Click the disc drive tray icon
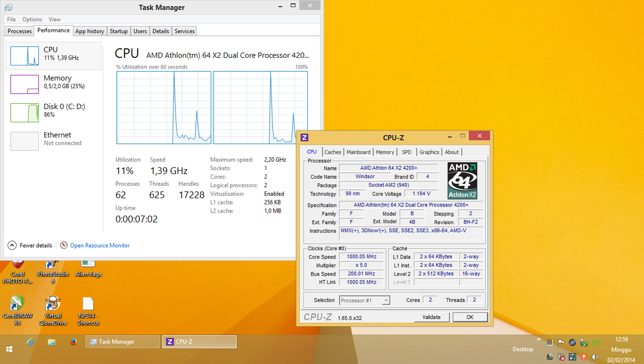The image size is (644, 364). [550, 357]
